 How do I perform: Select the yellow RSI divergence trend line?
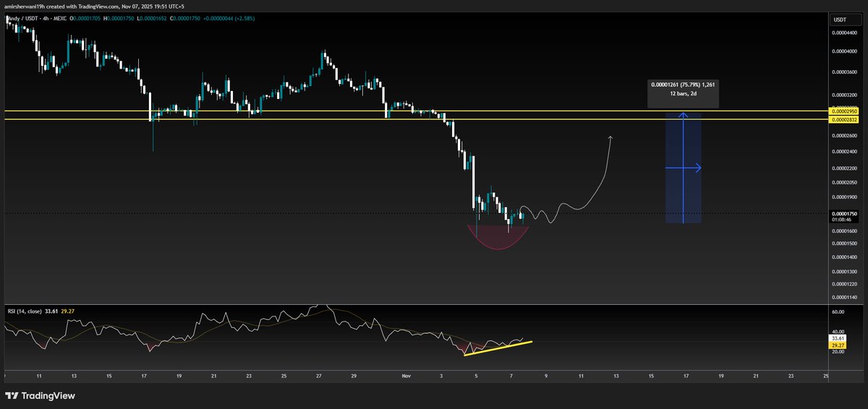pos(498,348)
